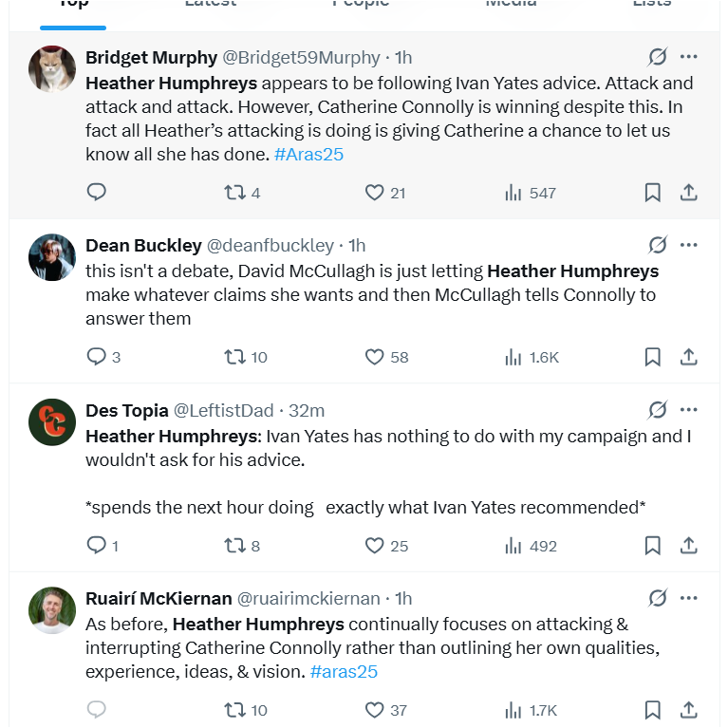This screenshot has width=728, height=728.
Task: Open Grok icon on Des Topia's tweet
Action: pos(657,410)
